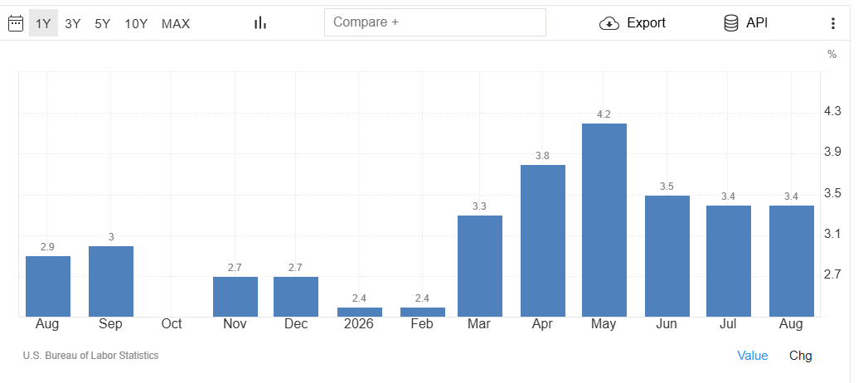Click the API database icon
868x383 pixels.
click(730, 22)
